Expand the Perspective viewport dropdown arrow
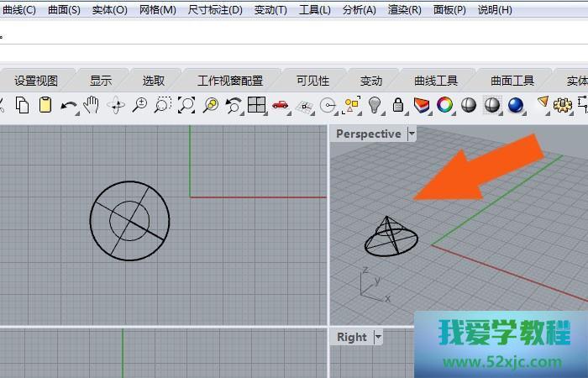Image resolution: width=588 pixels, height=378 pixels. (412, 134)
